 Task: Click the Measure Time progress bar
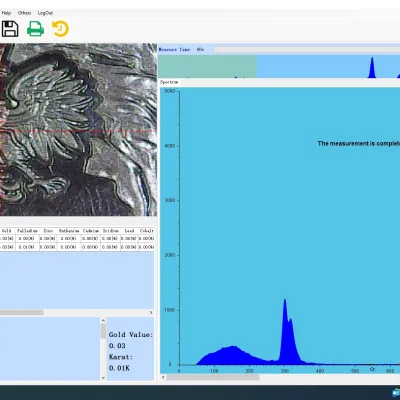click(x=307, y=49)
